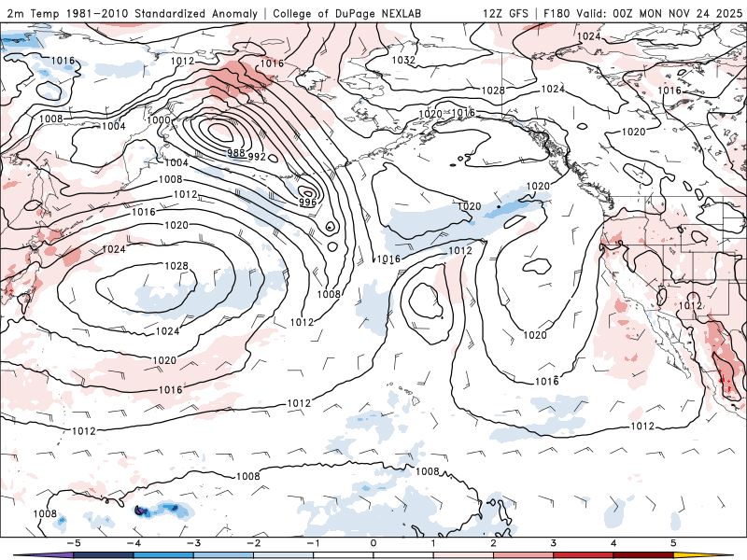This screenshot has width=747, height=560.
Task: Select the positive 3 colorbar tick label
Action: tap(553, 543)
